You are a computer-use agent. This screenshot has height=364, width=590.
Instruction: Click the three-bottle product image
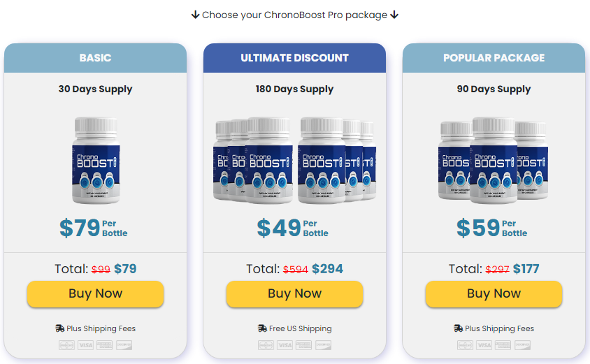tap(494, 160)
